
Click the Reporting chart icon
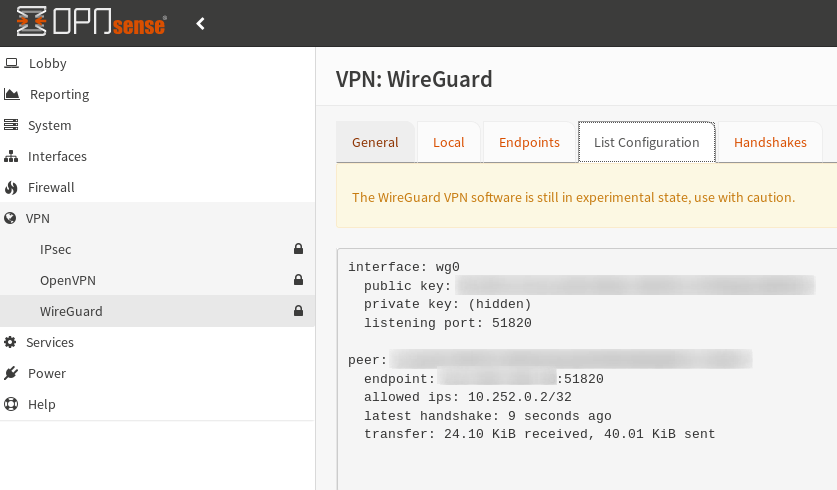[12, 94]
